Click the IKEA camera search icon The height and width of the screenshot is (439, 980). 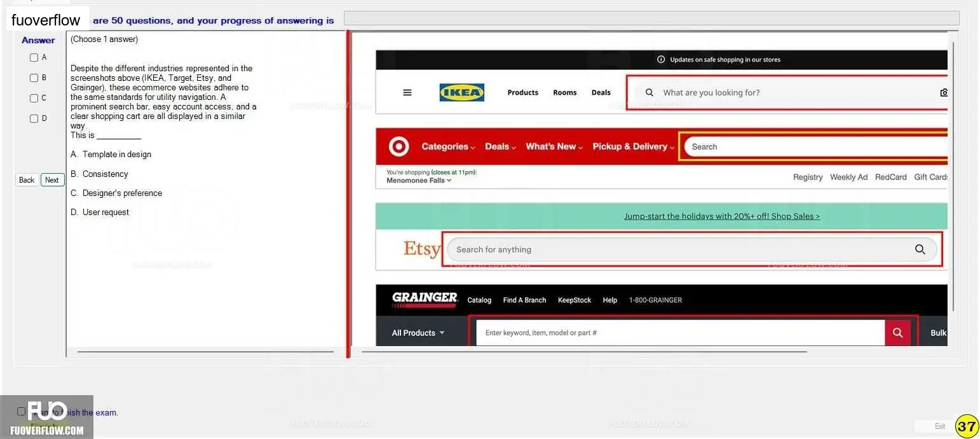(944, 92)
